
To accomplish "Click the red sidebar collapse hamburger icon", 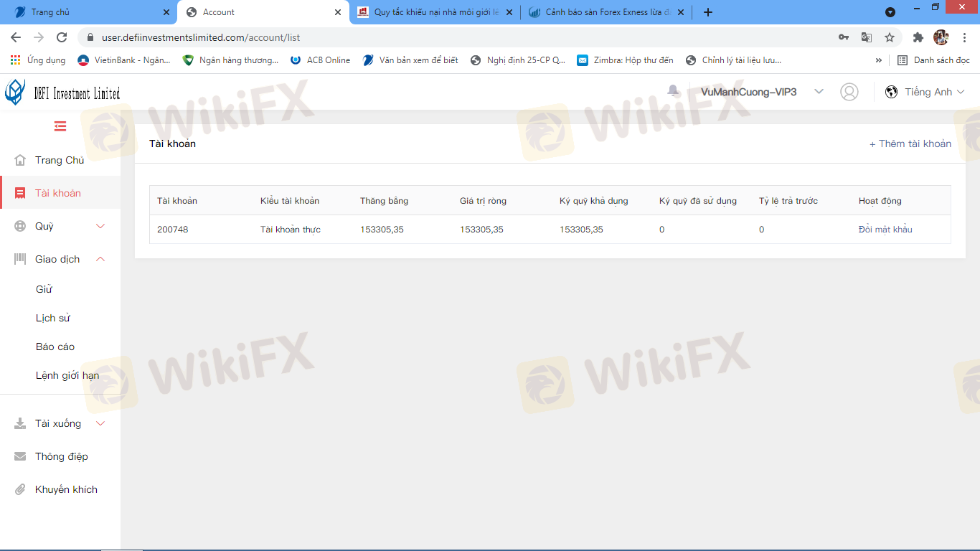I will (60, 126).
